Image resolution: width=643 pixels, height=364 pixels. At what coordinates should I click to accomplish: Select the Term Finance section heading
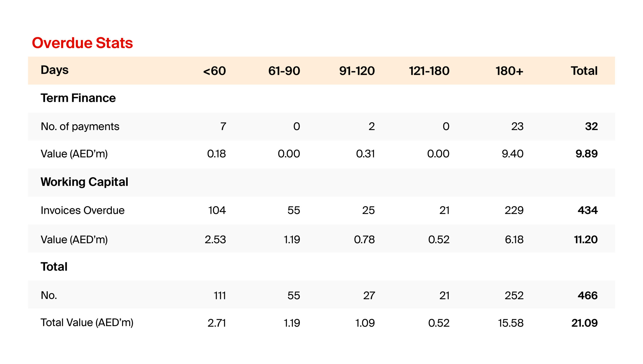point(78,98)
